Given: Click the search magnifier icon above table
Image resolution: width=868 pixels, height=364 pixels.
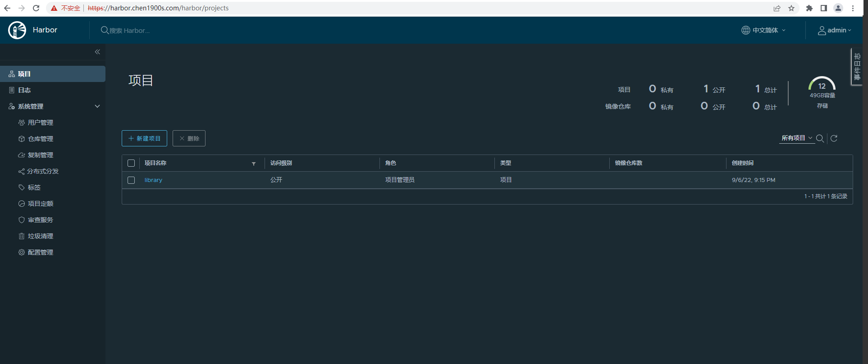Looking at the screenshot, I should coord(820,139).
